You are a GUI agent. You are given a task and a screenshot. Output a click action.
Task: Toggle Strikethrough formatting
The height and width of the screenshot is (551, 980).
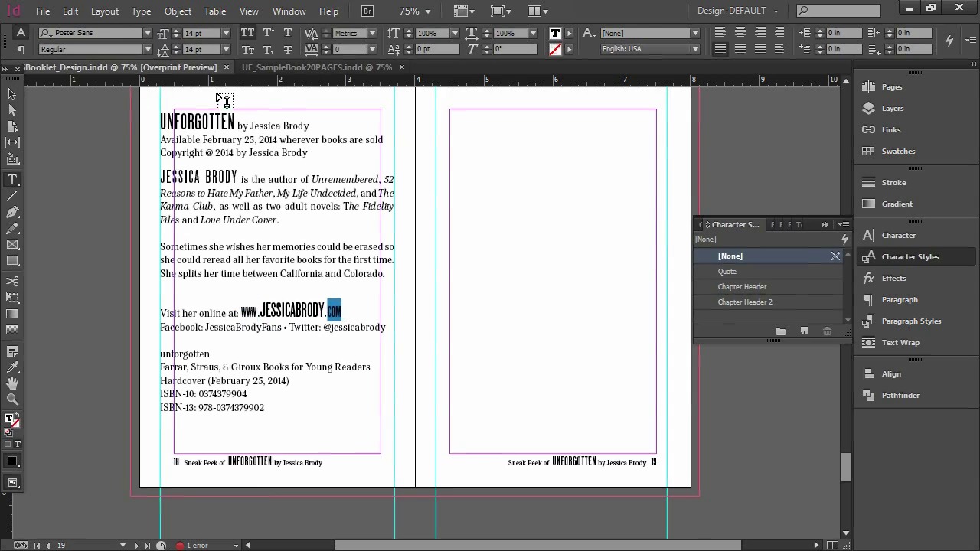click(x=287, y=49)
